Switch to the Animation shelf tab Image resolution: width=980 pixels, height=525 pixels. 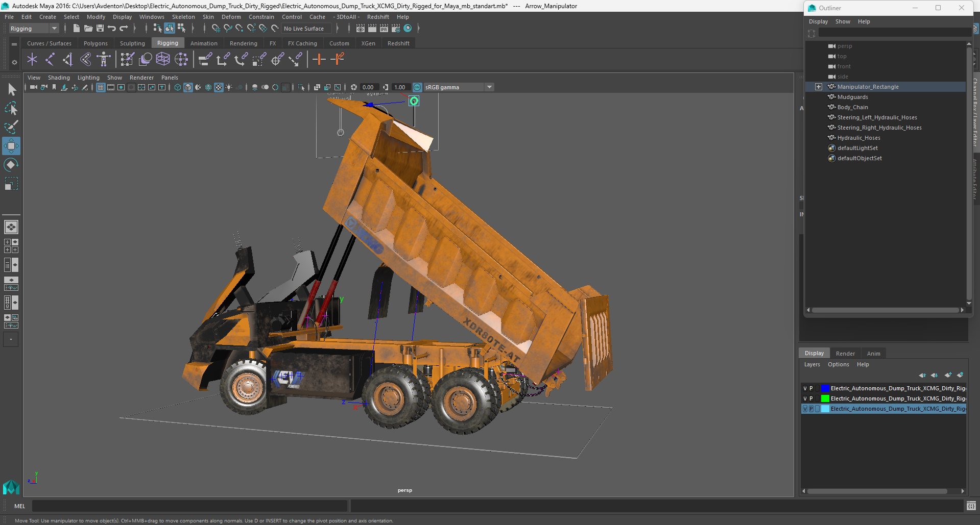(204, 43)
